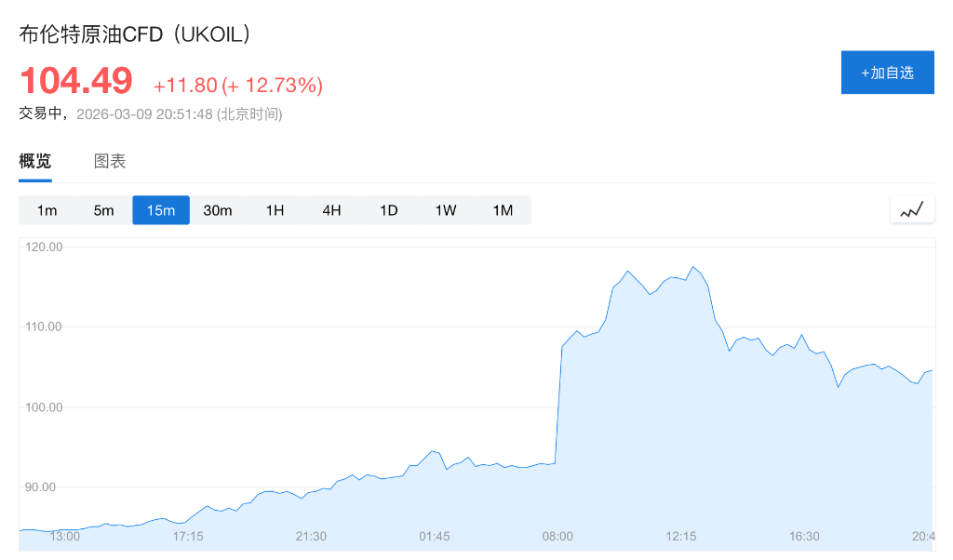The image size is (953, 560).
Task: Click the line chart style icon
Action: 912,210
